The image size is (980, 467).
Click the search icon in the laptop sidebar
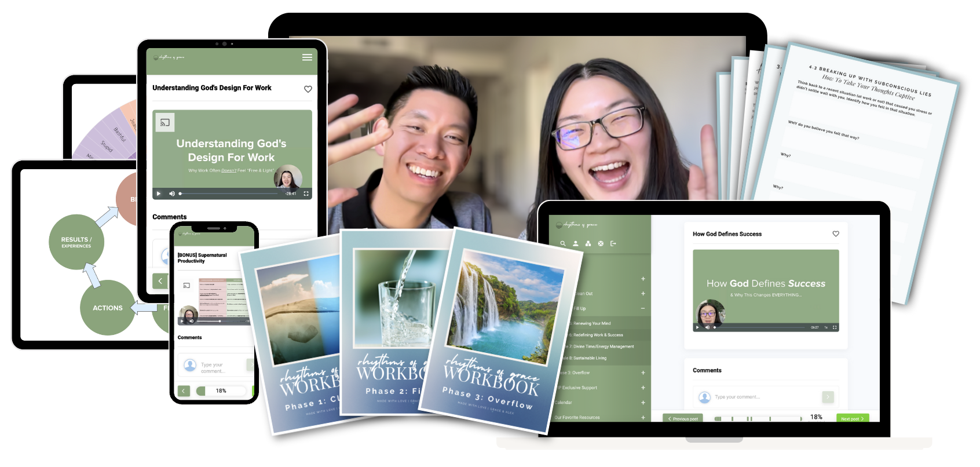562,244
